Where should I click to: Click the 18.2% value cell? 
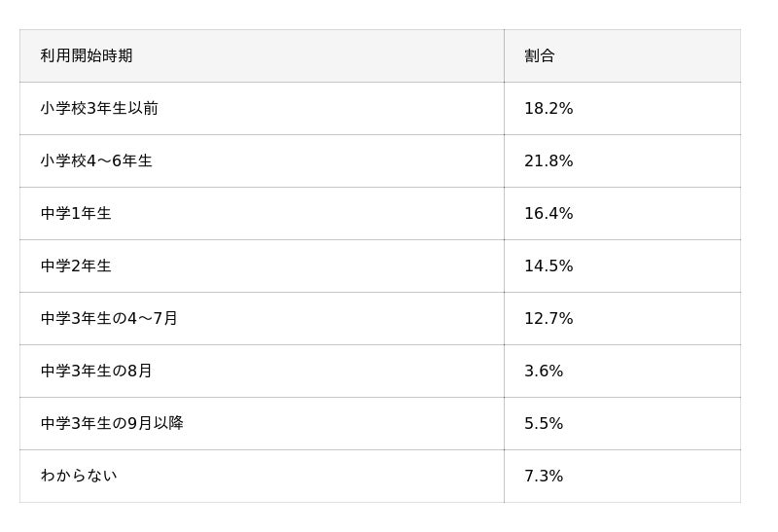pos(548,109)
